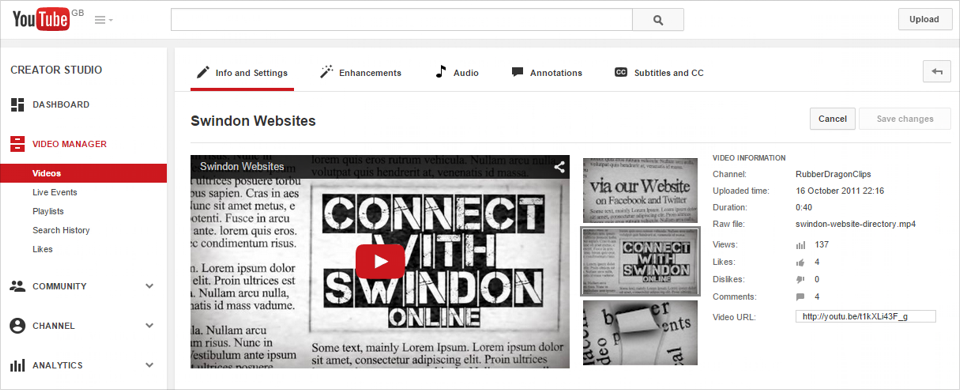Click the Channel person icon
The image size is (960, 390).
tap(18, 326)
